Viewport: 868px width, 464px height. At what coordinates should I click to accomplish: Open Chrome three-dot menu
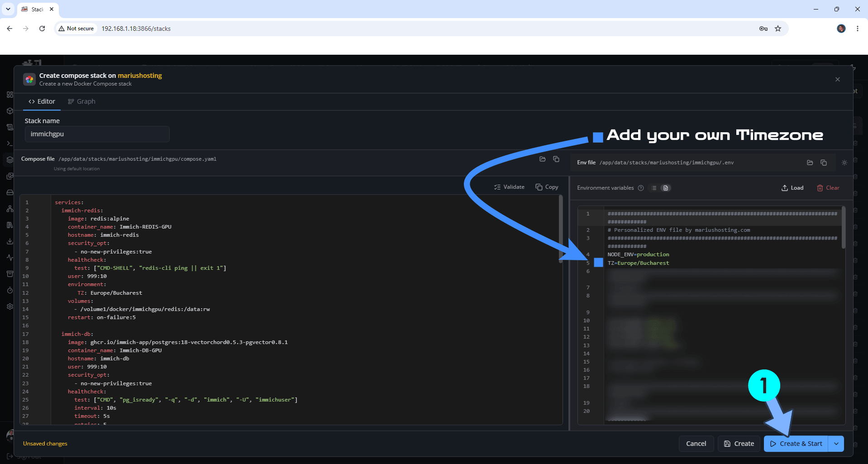[x=858, y=29]
